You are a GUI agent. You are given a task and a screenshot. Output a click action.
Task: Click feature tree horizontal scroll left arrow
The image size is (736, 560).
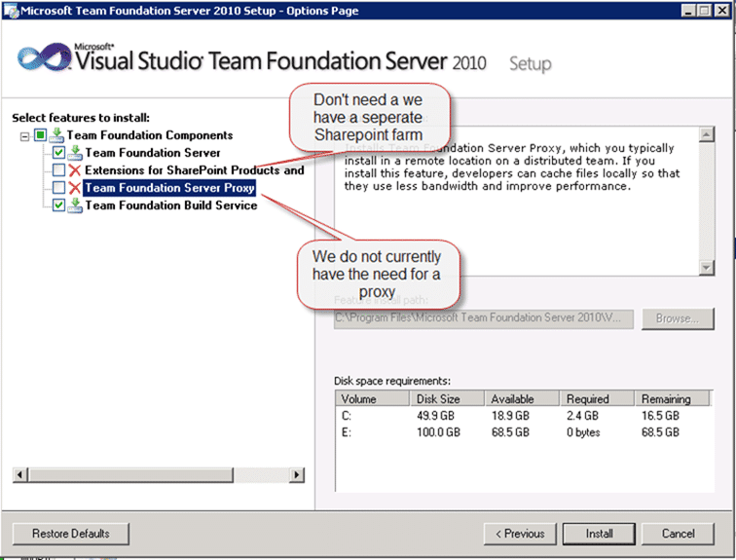click(x=19, y=474)
